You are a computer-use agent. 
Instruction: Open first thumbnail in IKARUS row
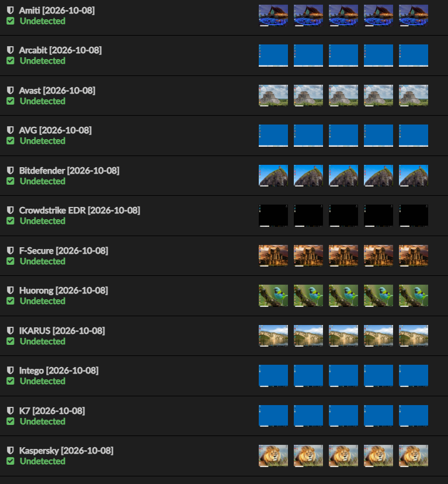[273, 336]
